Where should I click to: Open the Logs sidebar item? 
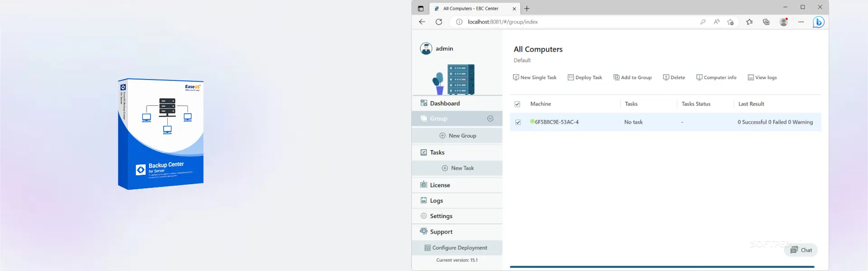click(x=457, y=201)
